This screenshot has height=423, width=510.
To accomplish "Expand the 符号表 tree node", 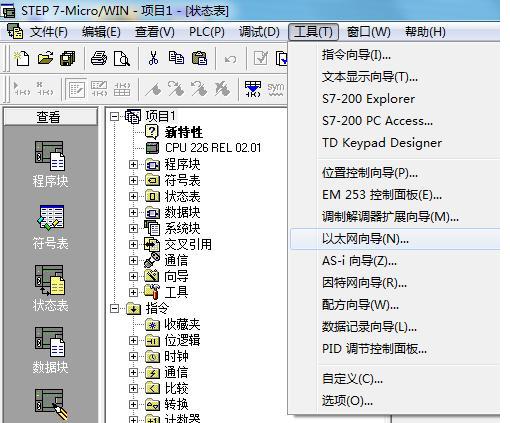I will (133, 180).
